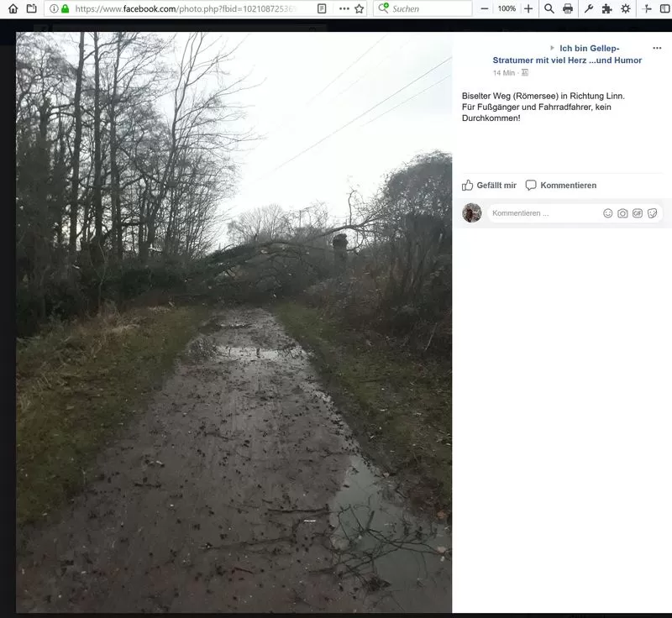
Task: Attach a photo via the camera icon
Action: point(622,213)
